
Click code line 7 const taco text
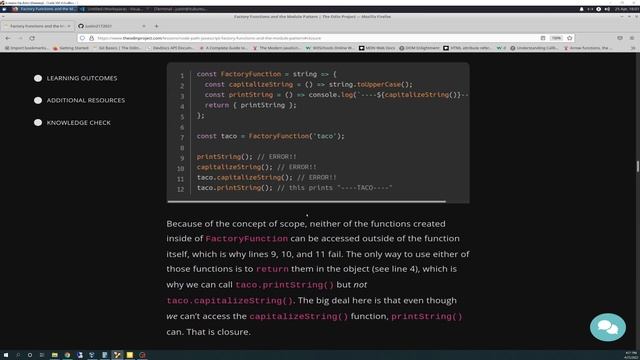pyautogui.click(x=270, y=136)
